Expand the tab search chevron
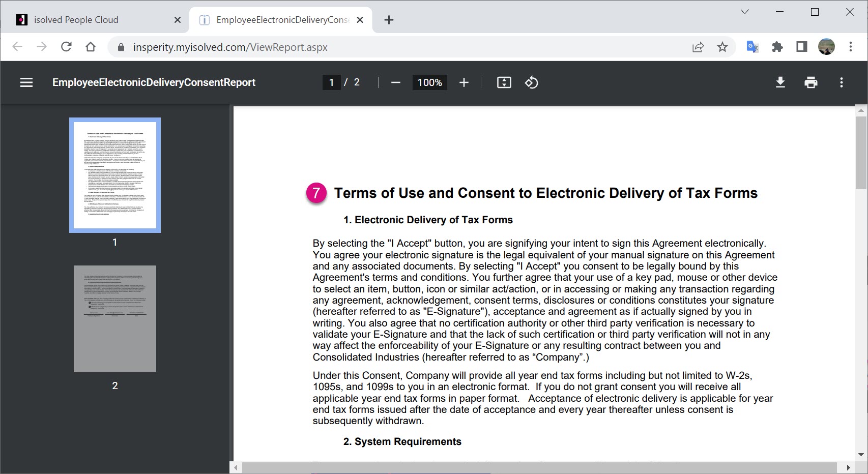 [745, 12]
